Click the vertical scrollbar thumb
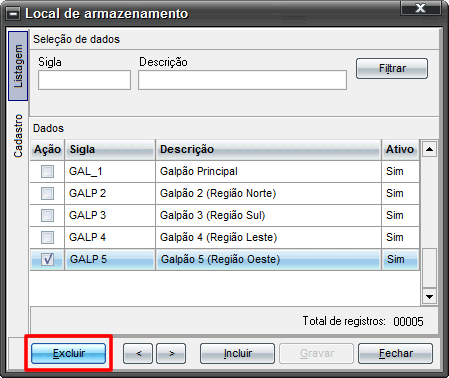The height and width of the screenshot is (378, 449). 429,268
